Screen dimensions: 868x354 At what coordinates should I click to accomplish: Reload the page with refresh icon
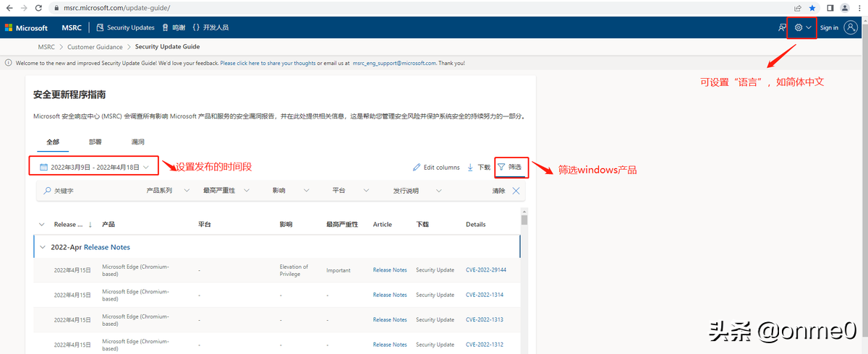coord(40,7)
